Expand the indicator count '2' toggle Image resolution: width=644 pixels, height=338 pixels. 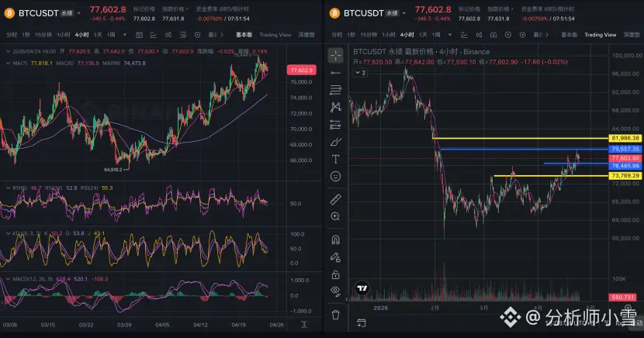click(360, 73)
